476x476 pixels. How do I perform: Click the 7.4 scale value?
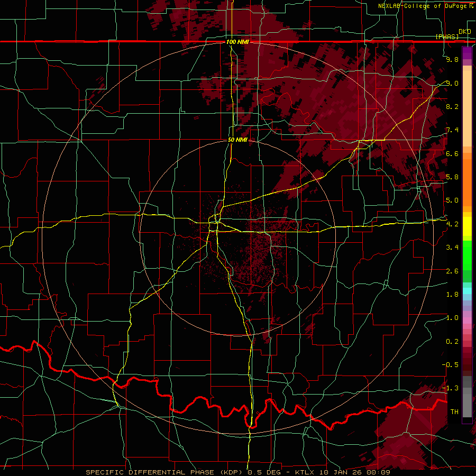coord(452,130)
